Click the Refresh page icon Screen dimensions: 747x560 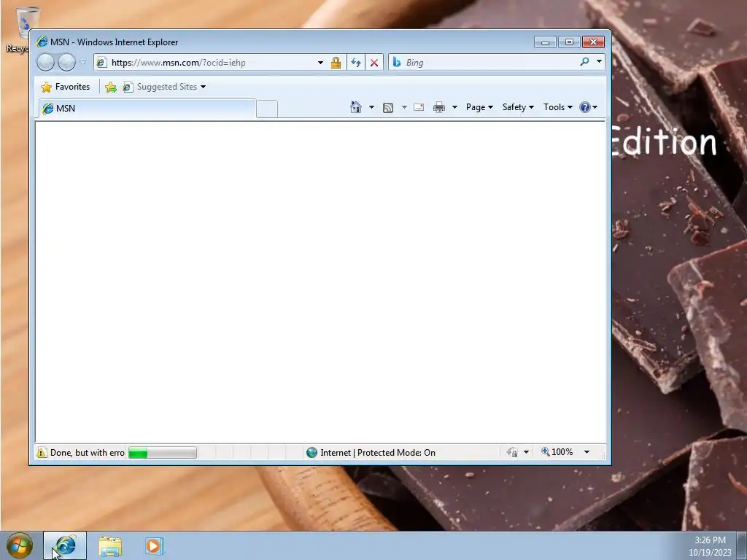[356, 63]
